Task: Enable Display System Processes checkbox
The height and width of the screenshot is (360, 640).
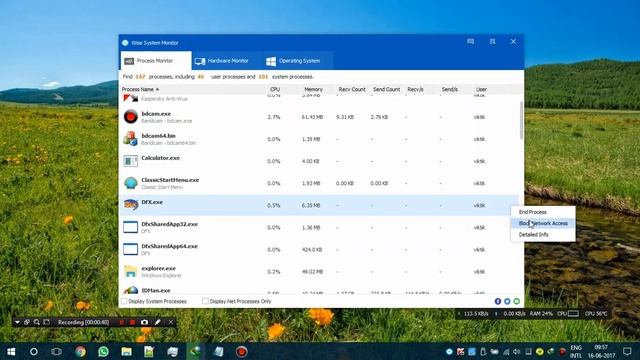Action: [x=124, y=301]
